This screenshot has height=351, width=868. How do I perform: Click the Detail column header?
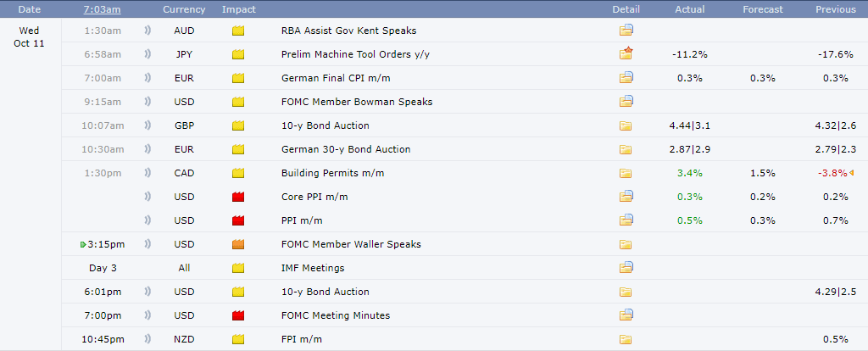[626, 9]
